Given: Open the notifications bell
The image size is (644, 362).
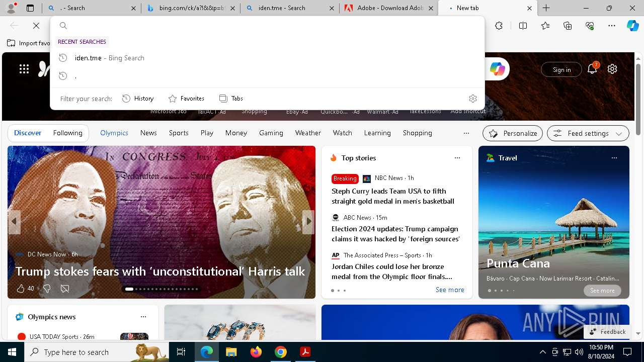Looking at the screenshot, I should click(x=592, y=69).
